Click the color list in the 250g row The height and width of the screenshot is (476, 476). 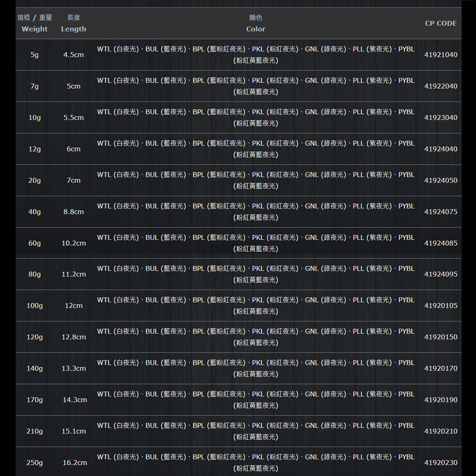click(x=256, y=463)
